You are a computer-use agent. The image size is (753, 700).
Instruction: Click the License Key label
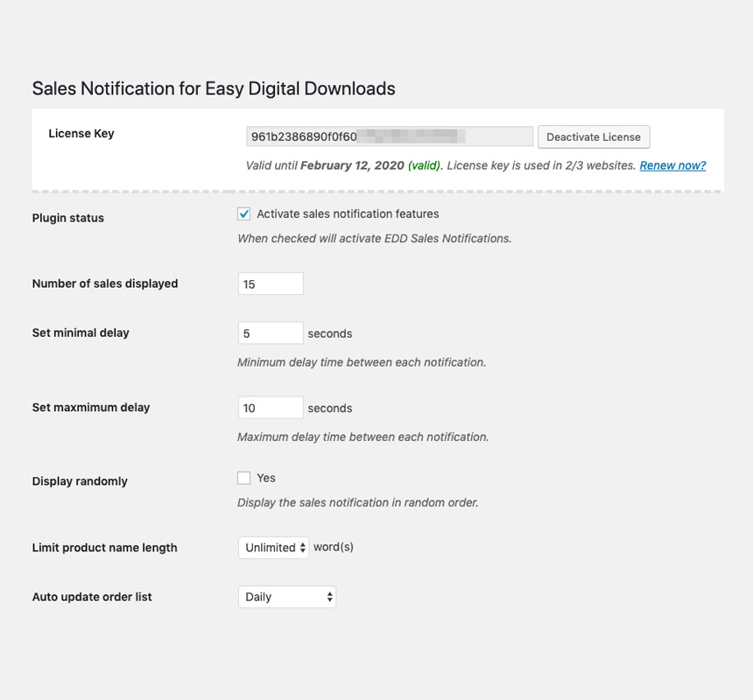click(x=81, y=133)
